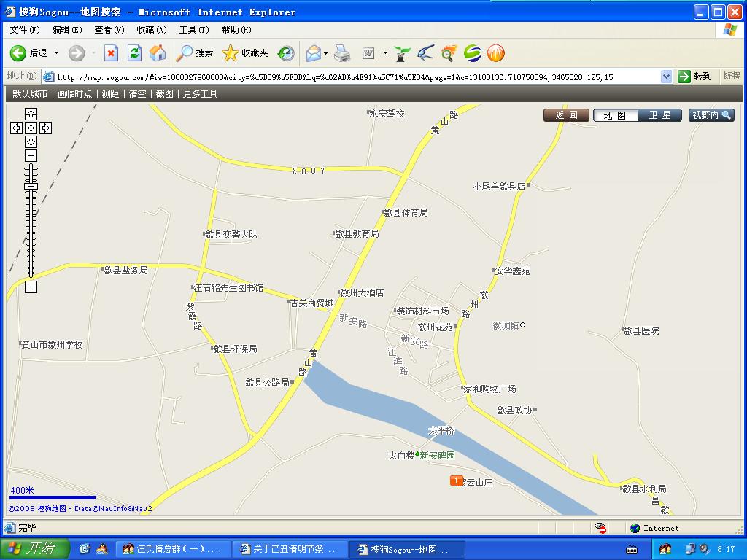Viewport: 747px width, 560px height.
Task: Switch to 卫星 satellite view
Action: pyautogui.click(x=662, y=114)
